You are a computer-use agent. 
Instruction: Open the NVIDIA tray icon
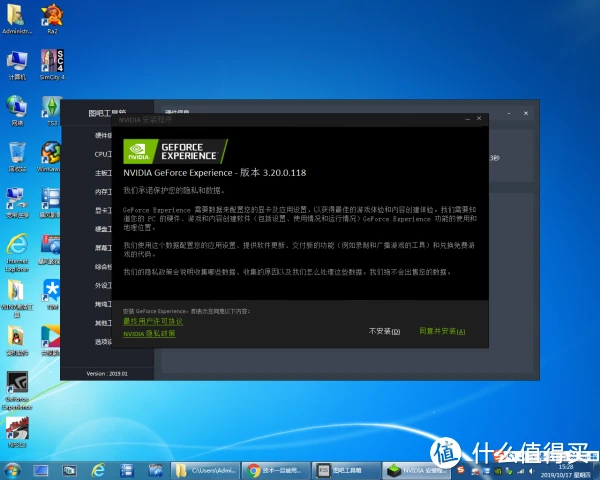(498, 471)
